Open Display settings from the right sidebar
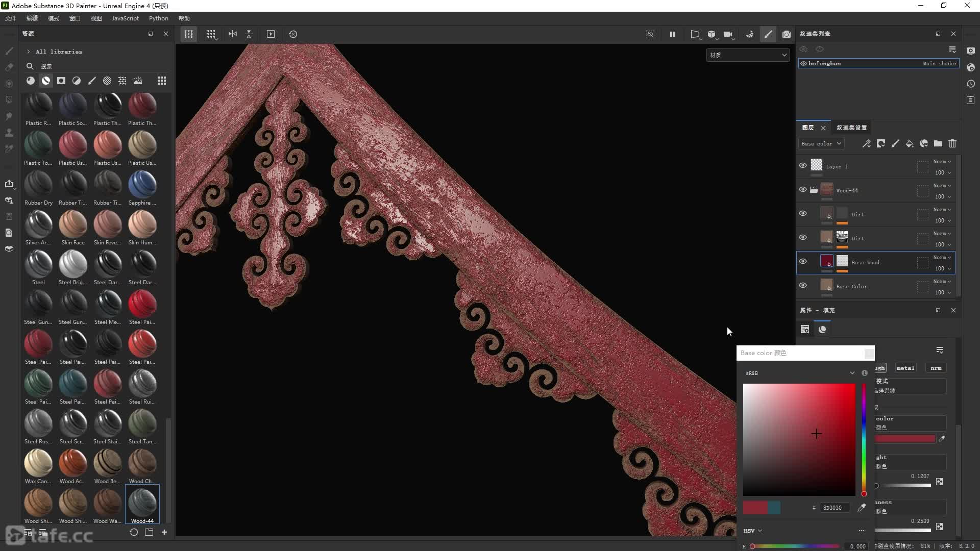The height and width of the screenshot is (551, 980). coord(971,51)
